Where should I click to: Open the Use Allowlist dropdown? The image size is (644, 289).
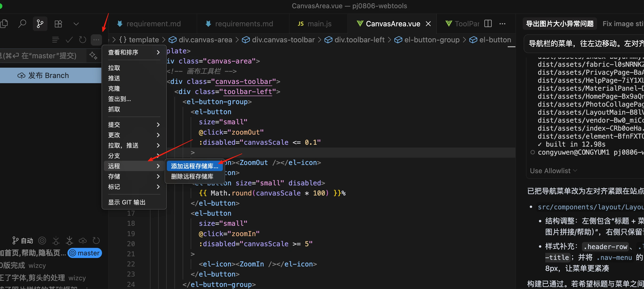(553, 171)
